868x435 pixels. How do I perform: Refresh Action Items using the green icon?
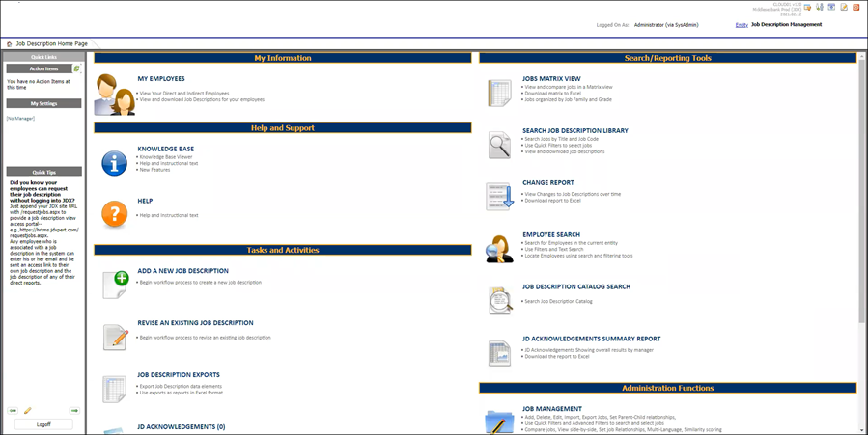pyautogui.click(x=76, y=68)
